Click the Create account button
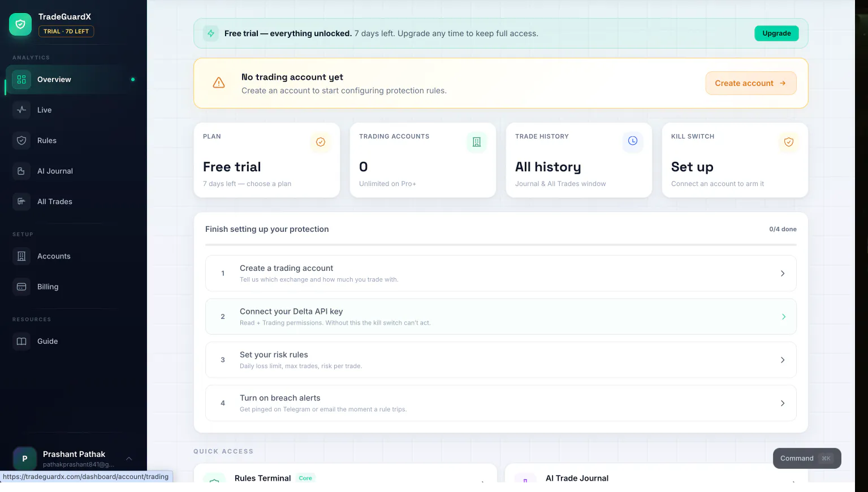The image size is (868, 492). coord(751,83)
